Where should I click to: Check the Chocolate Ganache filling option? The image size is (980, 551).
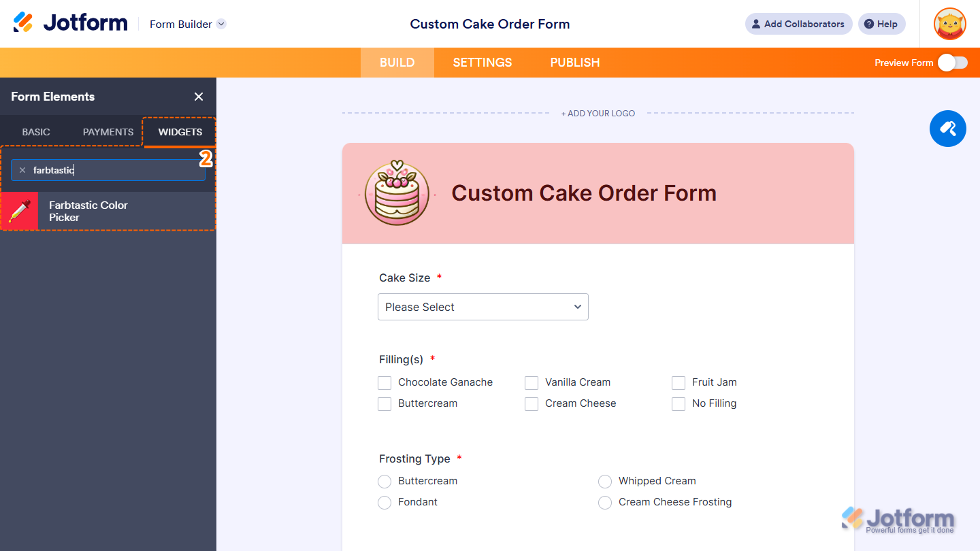(x=384, y=382)
